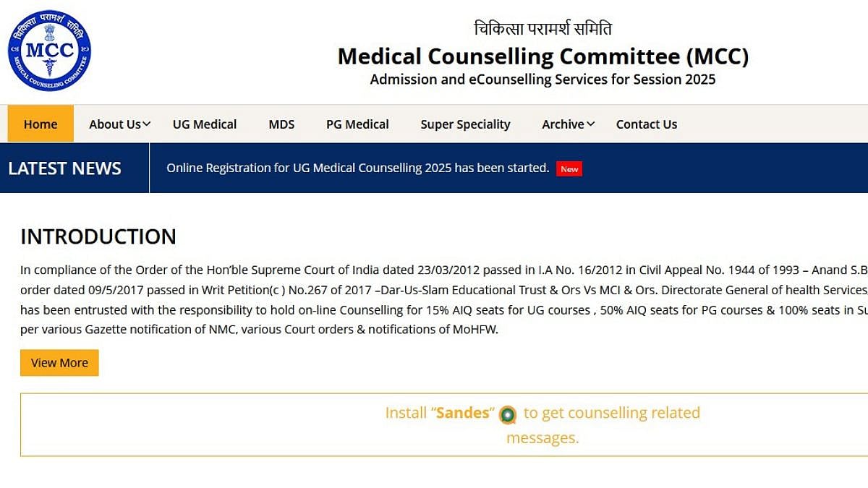This screenshot has width=868, height=488.
Task: Click the Hindi title above the header
Action: [x=542, y=29]
